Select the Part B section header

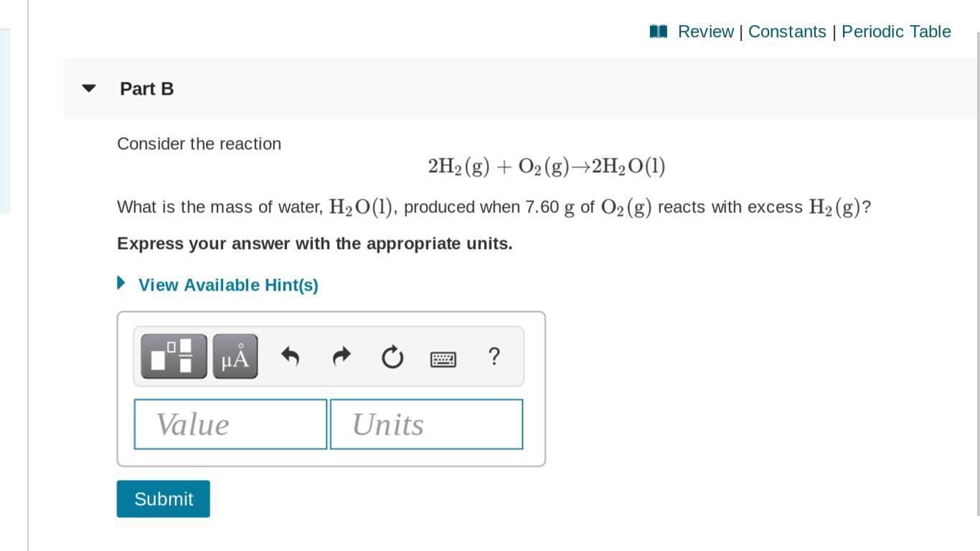pos(147,89)
